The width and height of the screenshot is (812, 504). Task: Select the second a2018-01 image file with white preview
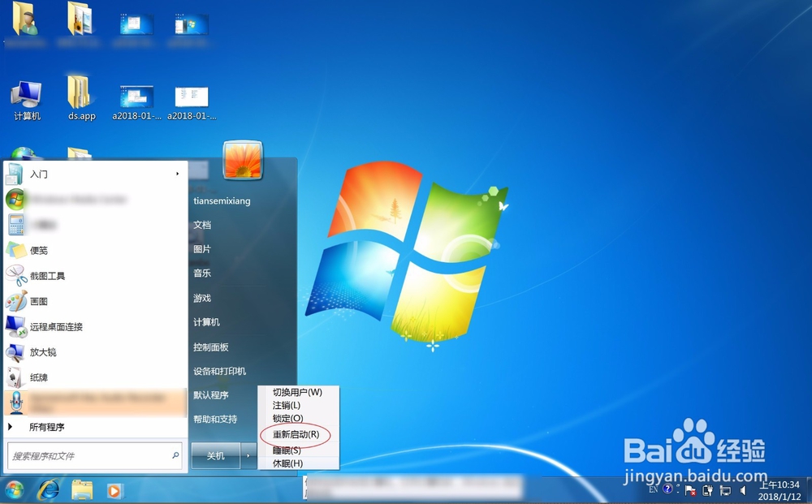(192, 102)
